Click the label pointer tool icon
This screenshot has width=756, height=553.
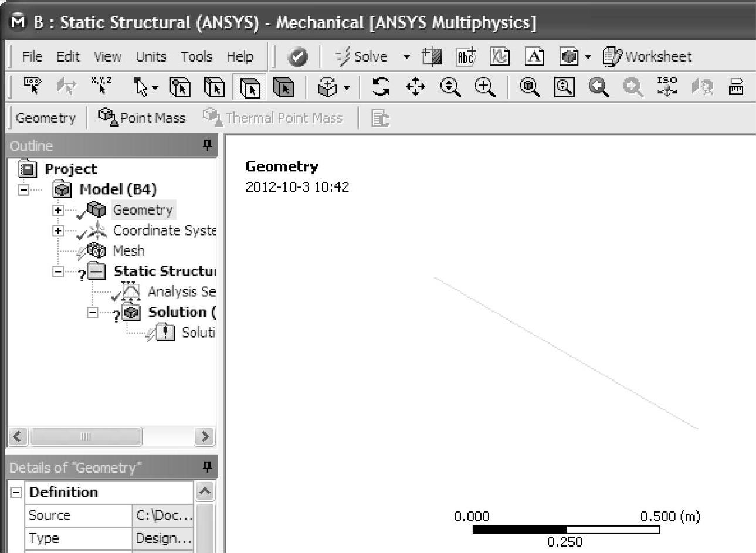[33, 87]
